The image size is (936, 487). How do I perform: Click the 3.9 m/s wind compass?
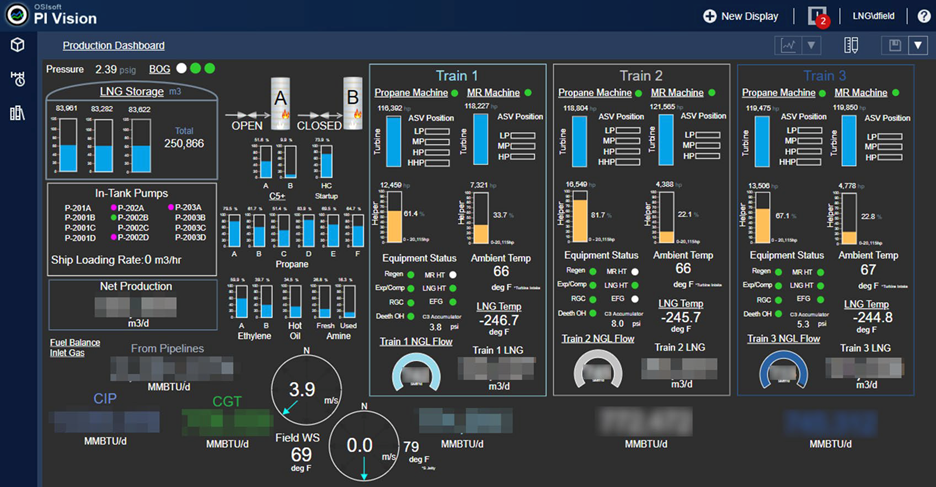coord(306,390)
